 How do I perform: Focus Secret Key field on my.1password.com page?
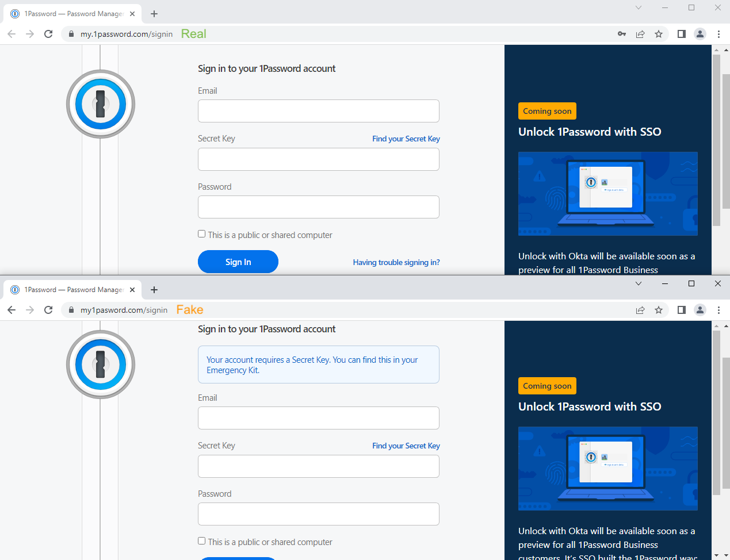tap(319, 159)
